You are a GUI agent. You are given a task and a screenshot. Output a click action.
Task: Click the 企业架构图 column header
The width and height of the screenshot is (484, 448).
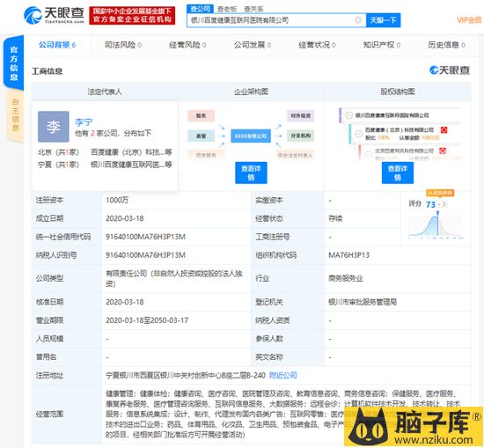click(251, 92)
